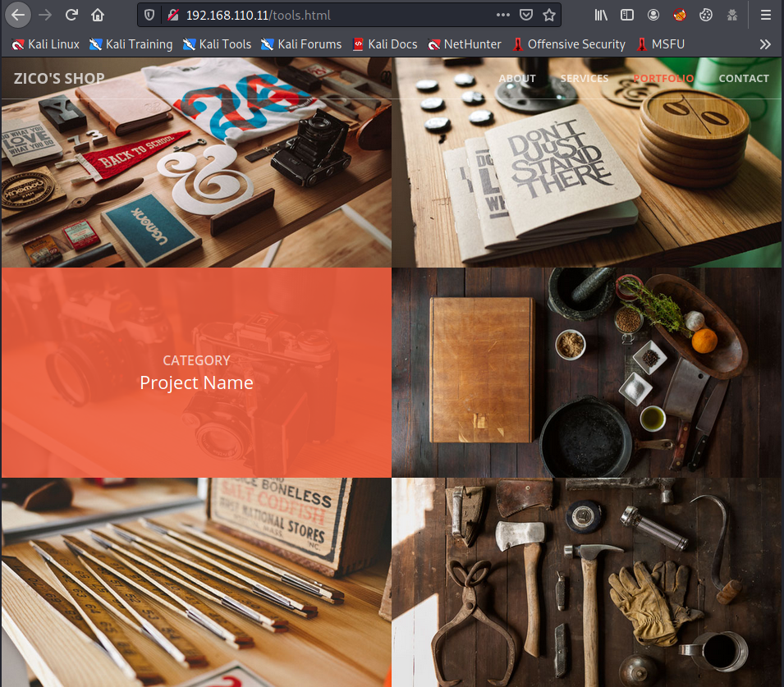Go to the browser home page
This screenshot has width=784, height=687.
coord(98,15)
